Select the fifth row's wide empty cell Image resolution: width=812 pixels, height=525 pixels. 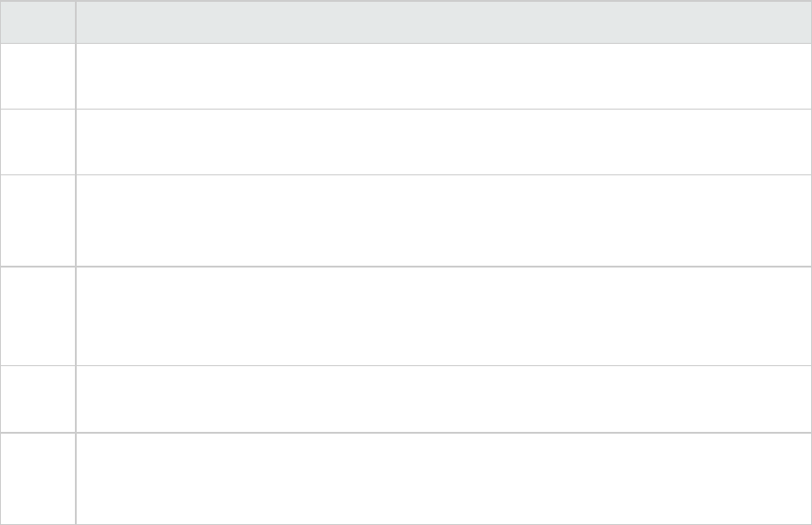coord(443,399)
